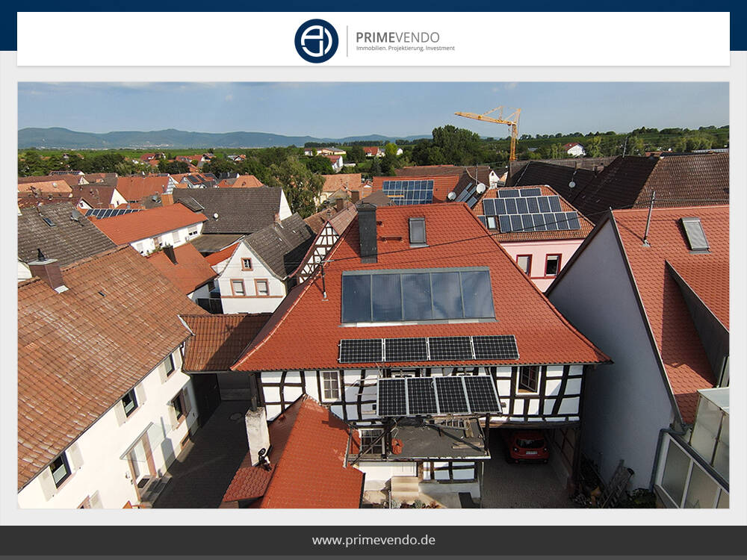747x560 pixels.
Task: Select the red car parked under the archway
Action: click(x=528, y=448)
